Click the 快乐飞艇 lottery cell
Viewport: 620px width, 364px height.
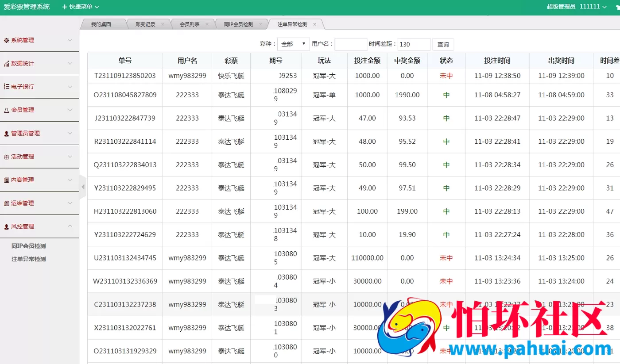231,76
